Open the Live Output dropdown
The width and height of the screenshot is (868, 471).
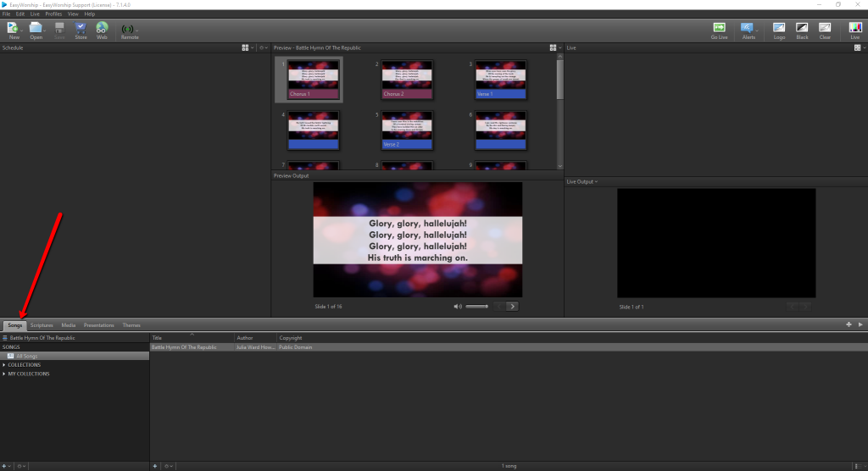[581, 181]
